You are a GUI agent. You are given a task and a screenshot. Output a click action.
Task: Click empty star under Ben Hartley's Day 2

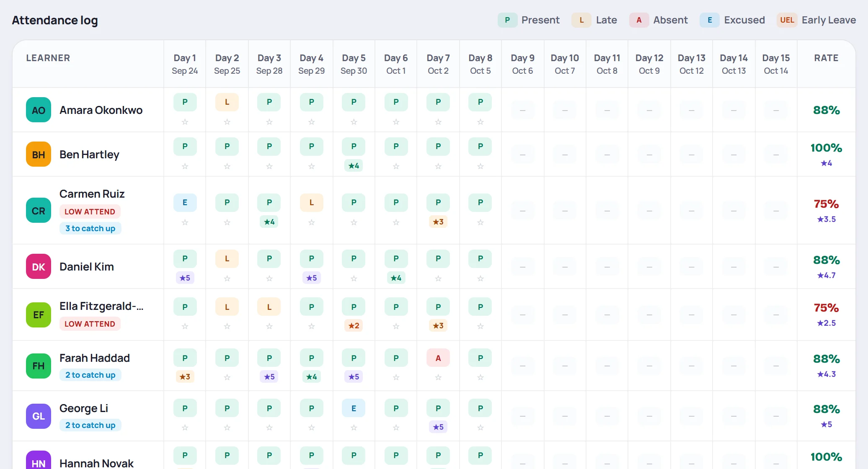(x=227, y=166)
